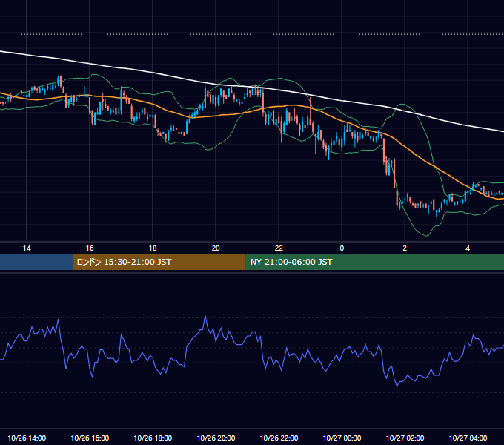Viewport: 504px width, 445px height.
Task: Click the "14" hour label on time axis
Action: pyautogui.click(x=27, y=248)
